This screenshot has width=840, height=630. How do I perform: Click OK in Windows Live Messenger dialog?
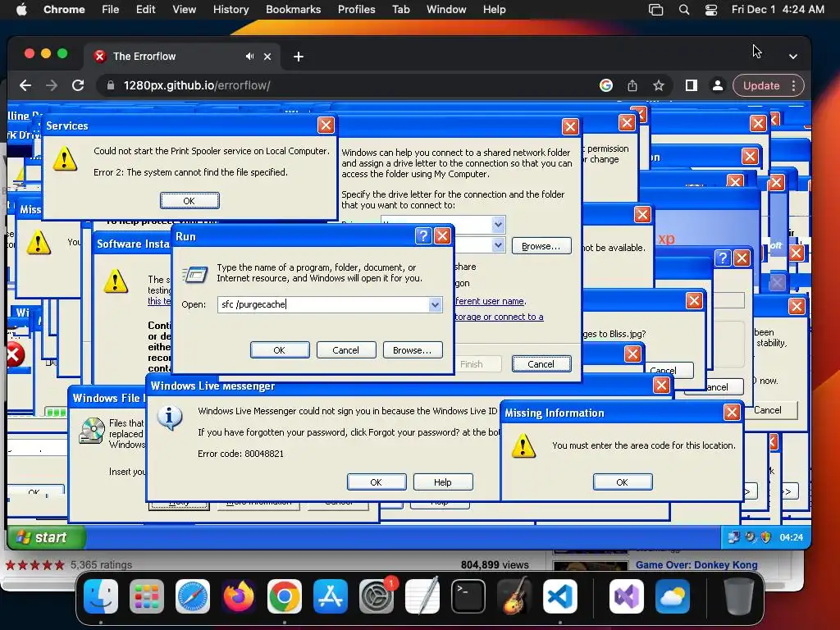click(376, 482)
